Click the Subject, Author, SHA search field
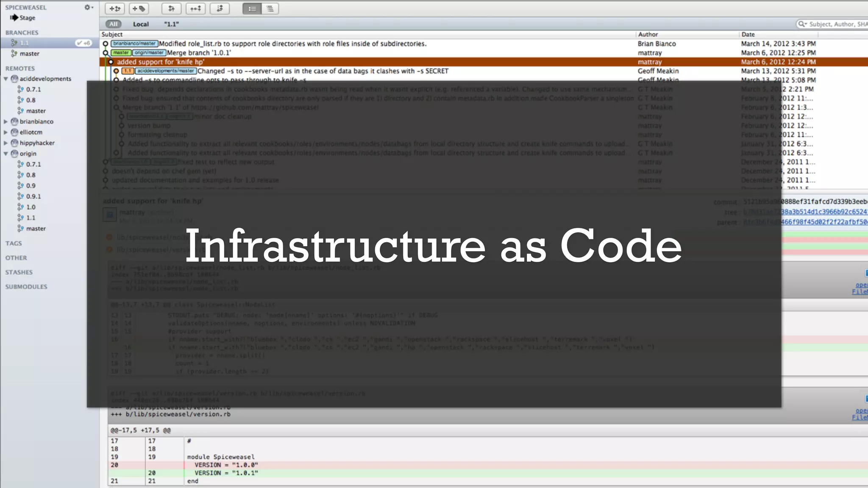868x488 pixels. 837,24
